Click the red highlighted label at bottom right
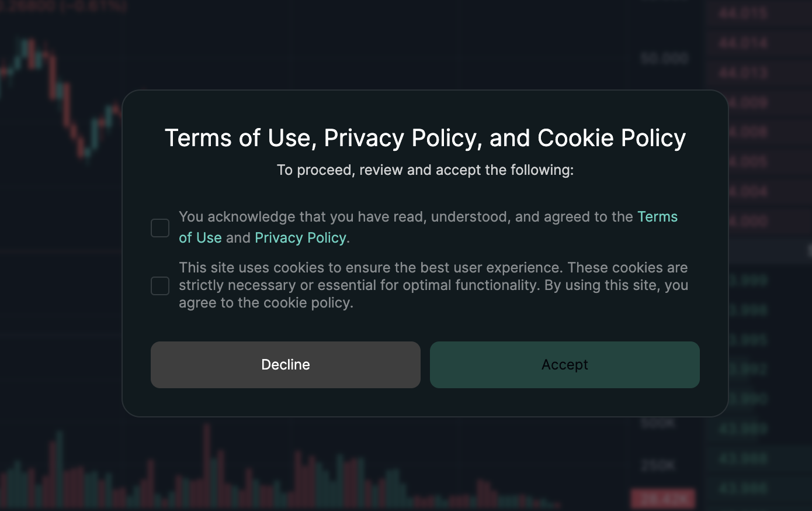The image size is (812, 511). 664,499
